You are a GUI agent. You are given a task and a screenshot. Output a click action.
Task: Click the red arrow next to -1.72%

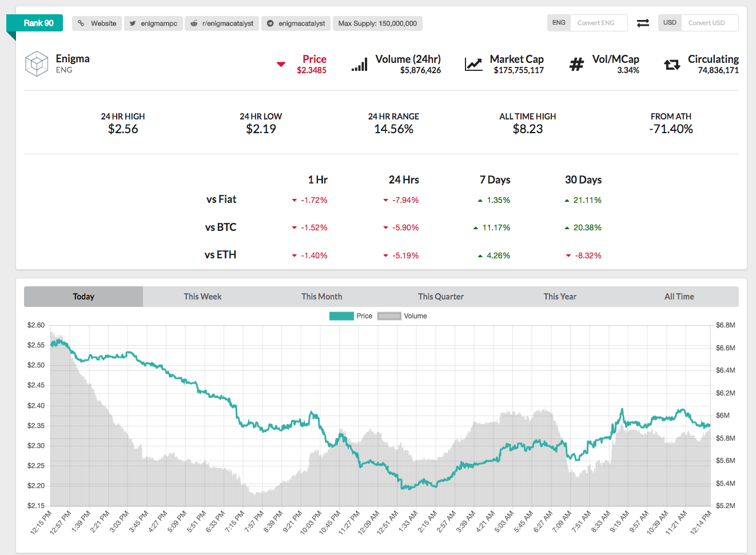point(295,201)
